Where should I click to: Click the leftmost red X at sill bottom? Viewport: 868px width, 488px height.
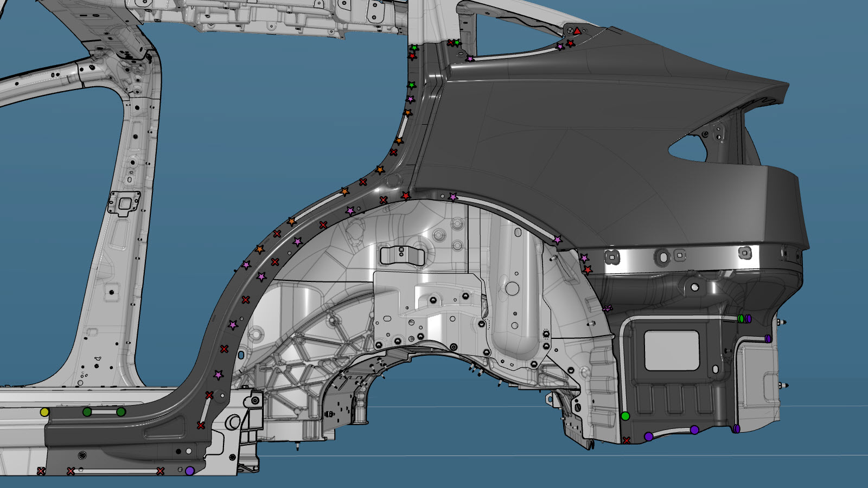[x=41, y=471]
